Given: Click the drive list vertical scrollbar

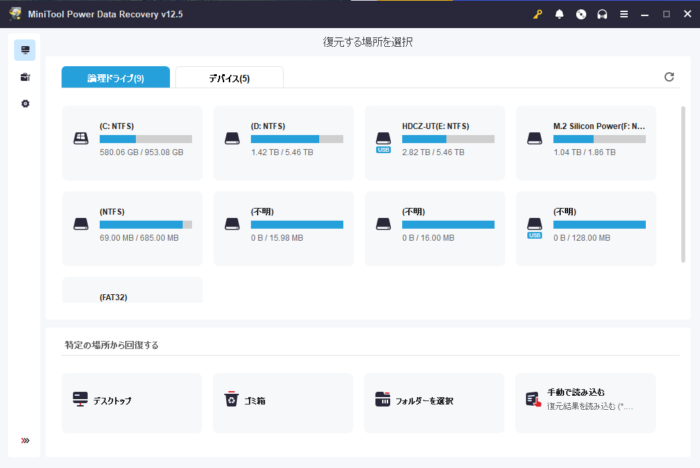Looking at the screenshot, I should [683, 184].
